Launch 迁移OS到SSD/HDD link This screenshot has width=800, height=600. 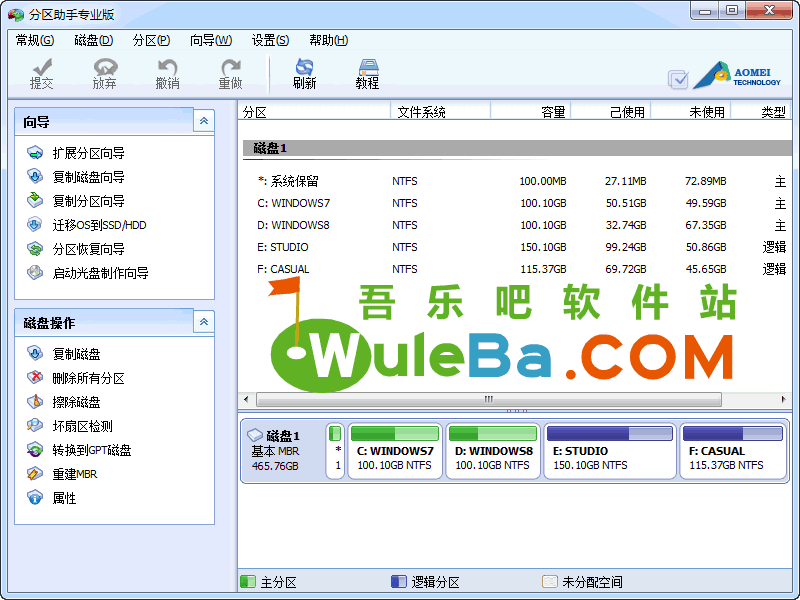coord(99,225)
